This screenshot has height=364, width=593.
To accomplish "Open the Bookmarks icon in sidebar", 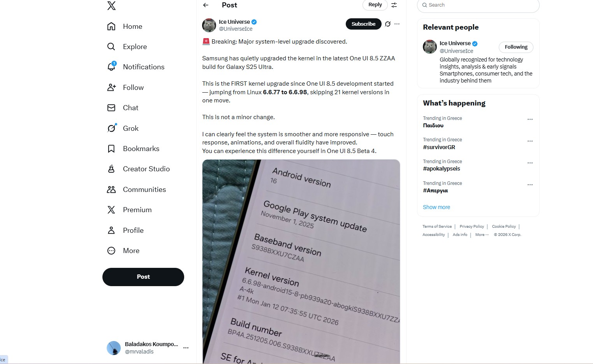I will (111, 149).
